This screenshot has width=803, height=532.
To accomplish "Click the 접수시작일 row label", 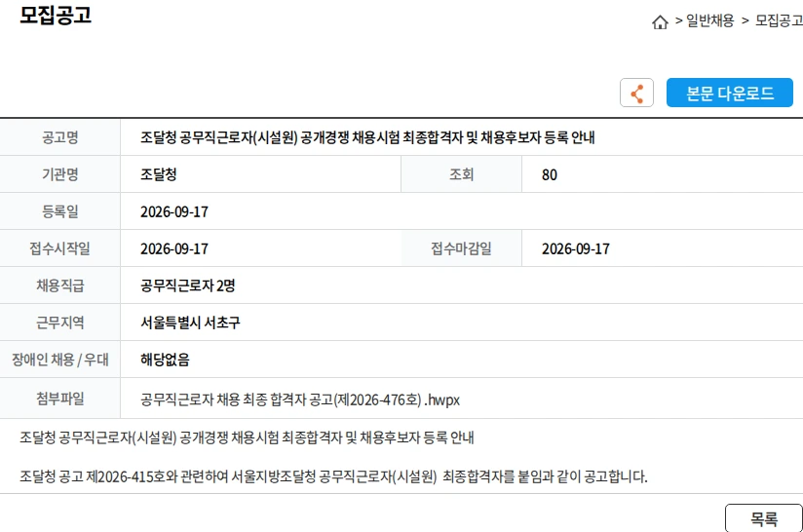I will [x=59, y=248].
